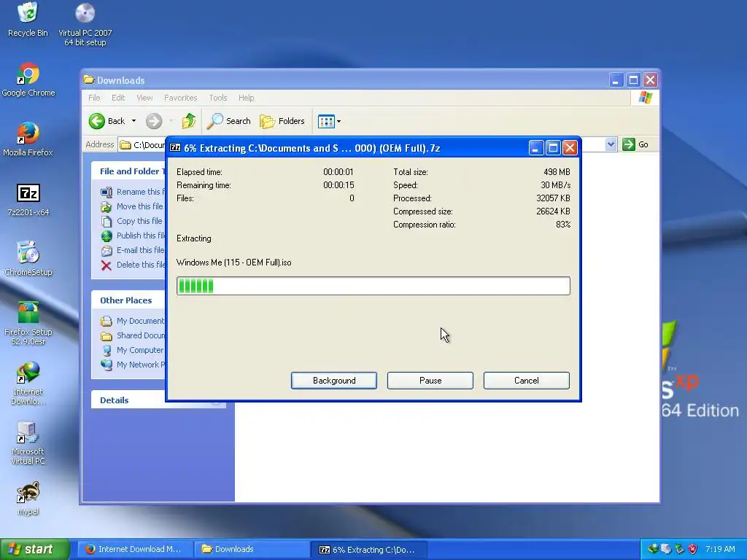Click Delete this file task link
Screen dimensions: 747x560
pos(133,265)
